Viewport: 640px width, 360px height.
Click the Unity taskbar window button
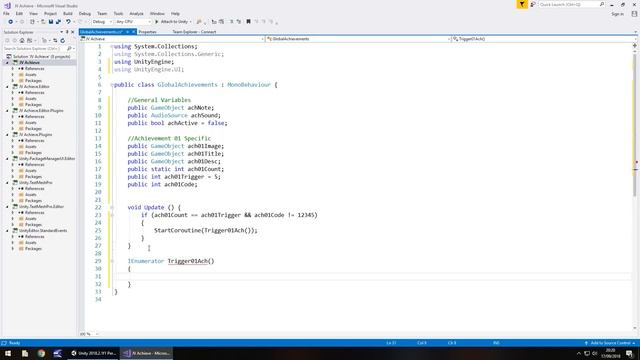click(x=93, y=353)
